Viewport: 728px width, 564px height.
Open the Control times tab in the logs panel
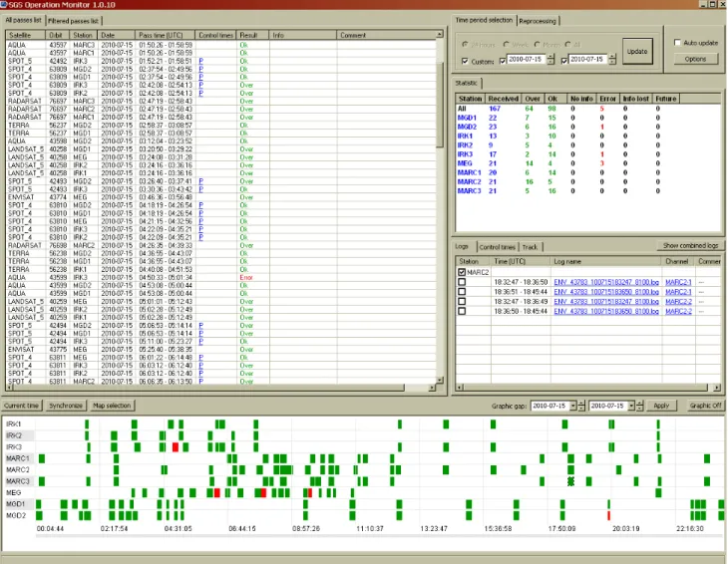498,247
